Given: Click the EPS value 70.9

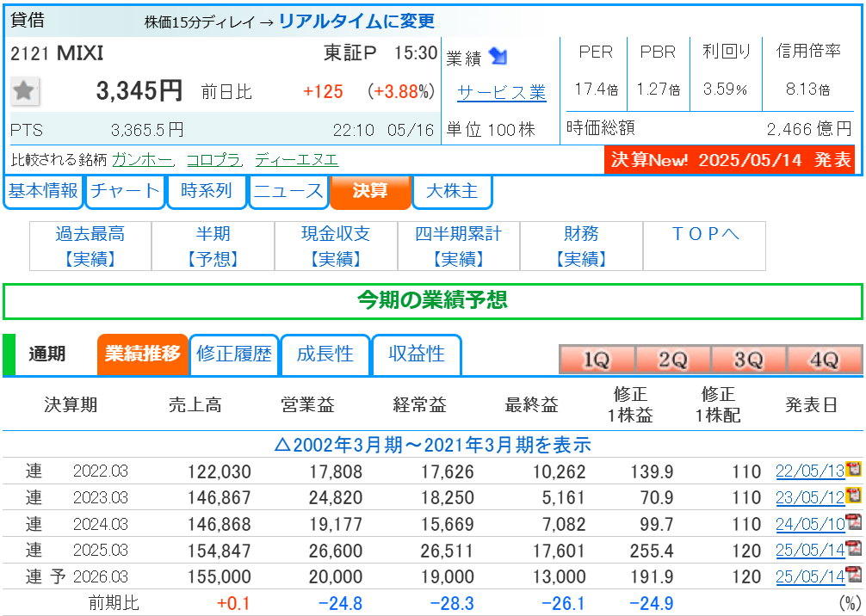Looking at the screenshot, I should 657,498.
